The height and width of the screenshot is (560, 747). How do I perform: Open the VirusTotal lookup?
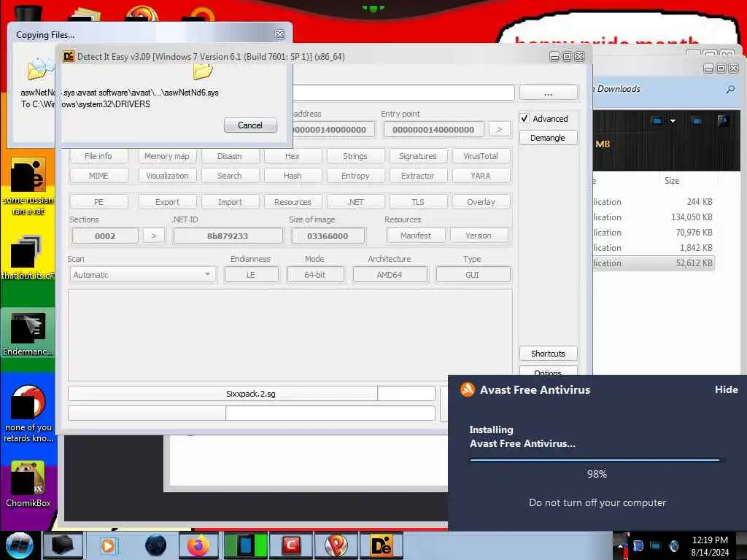tap(480, 156)
